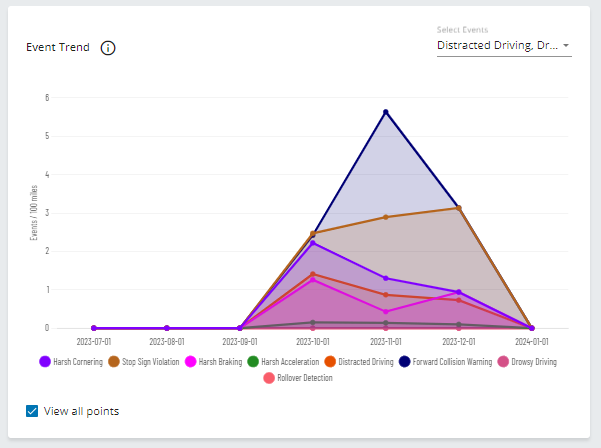This screenshot has height=448, width=601.
Task: Click the Forward Collision Warning legend label
Action: pyautogui.click(x=452, y=362)
